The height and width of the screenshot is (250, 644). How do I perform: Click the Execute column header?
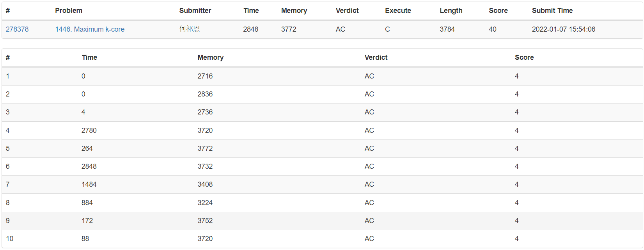coord(398,11)
